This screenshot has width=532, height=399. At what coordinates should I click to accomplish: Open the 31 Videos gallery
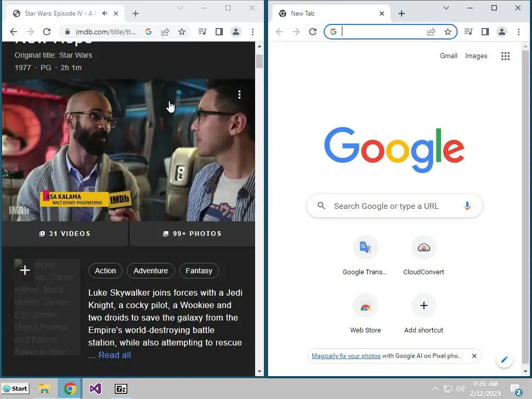point(65,234)
